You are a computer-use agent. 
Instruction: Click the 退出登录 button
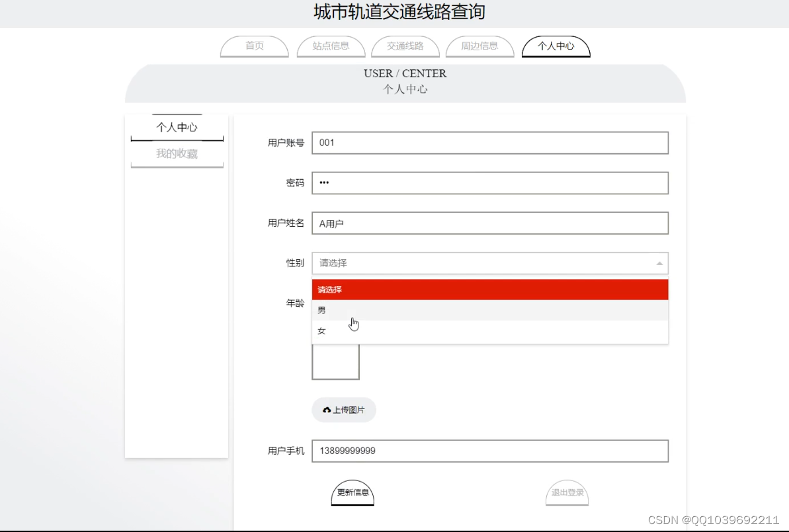tap(567, 493)
